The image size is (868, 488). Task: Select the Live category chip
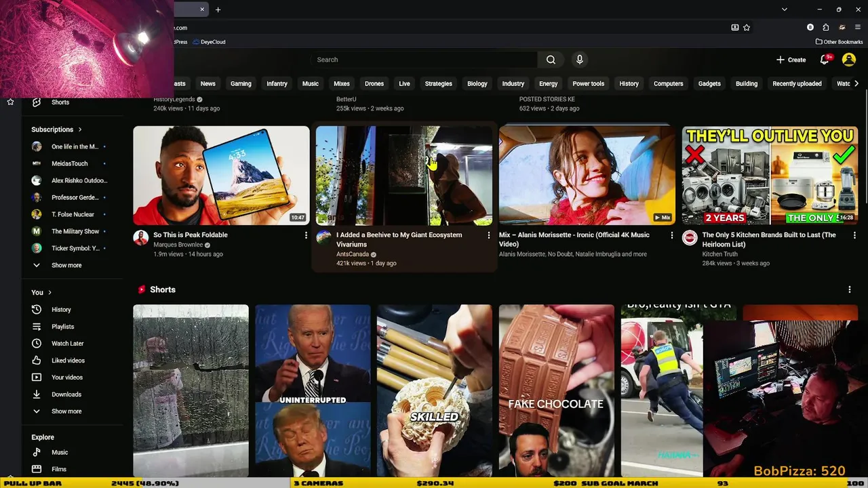pos(404,84)
